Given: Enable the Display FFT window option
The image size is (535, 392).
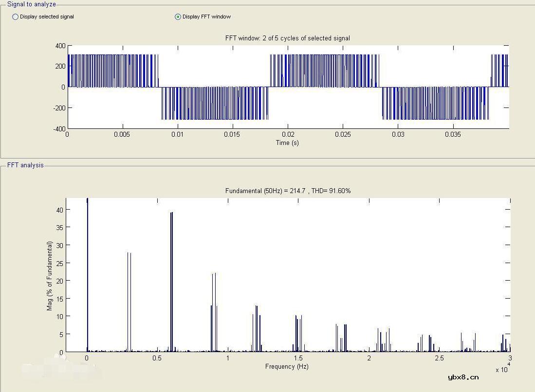Looking at the screenshot, I should pyautogui.click(x=178, y=17).
